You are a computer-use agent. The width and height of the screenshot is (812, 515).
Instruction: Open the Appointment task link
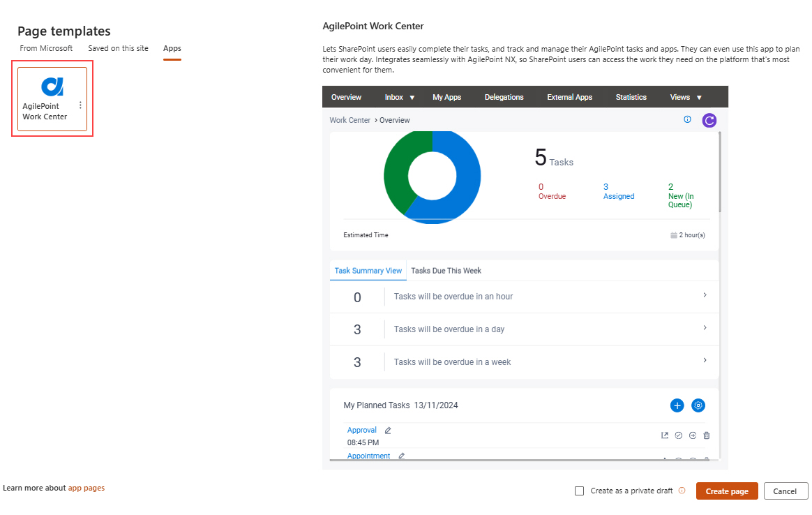click(x=369, y=456)
